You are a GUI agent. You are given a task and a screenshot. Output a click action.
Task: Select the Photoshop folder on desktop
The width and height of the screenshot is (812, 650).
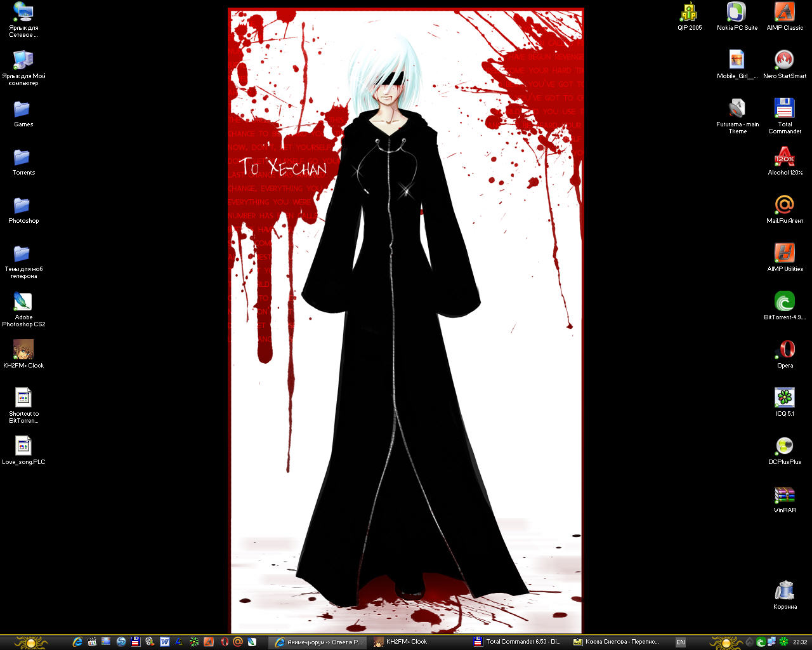(23, 209)
